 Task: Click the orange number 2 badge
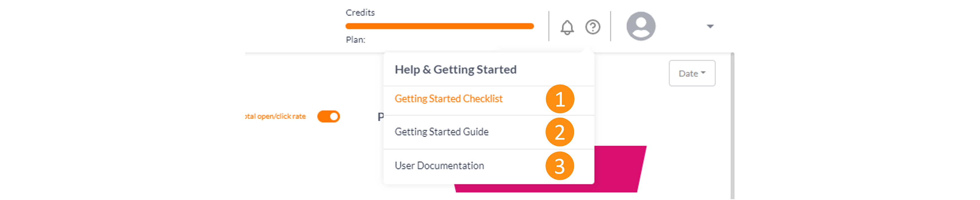[560, 132]
